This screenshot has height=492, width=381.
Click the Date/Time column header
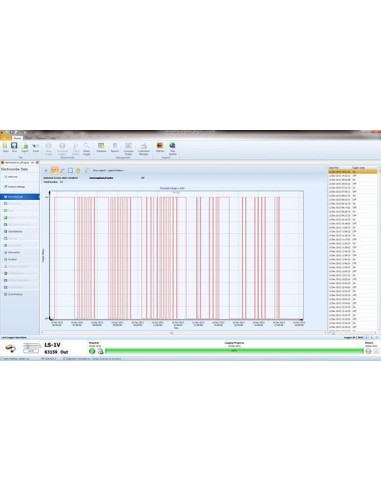click(340, 168)
